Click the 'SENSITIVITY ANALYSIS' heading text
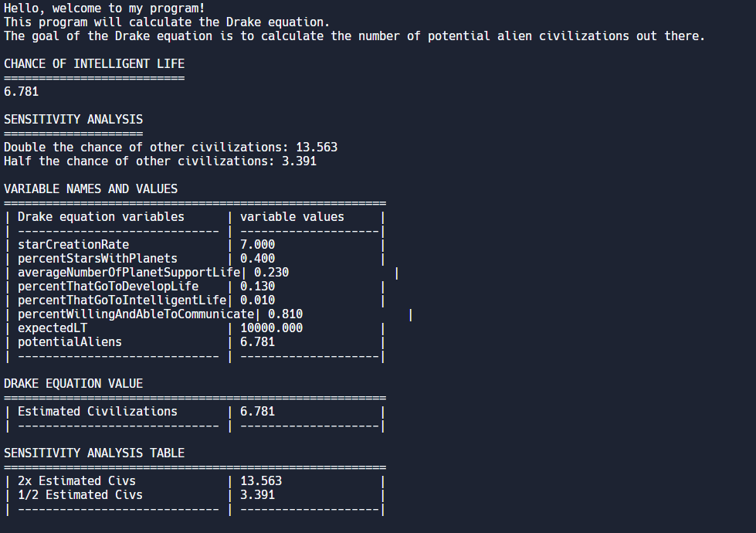 [x=73, y=120]
